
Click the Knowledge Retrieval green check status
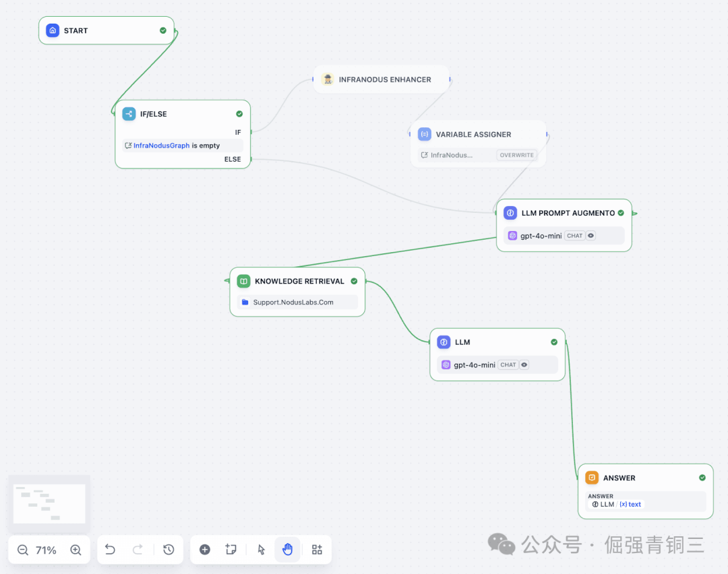coord(354,281)
